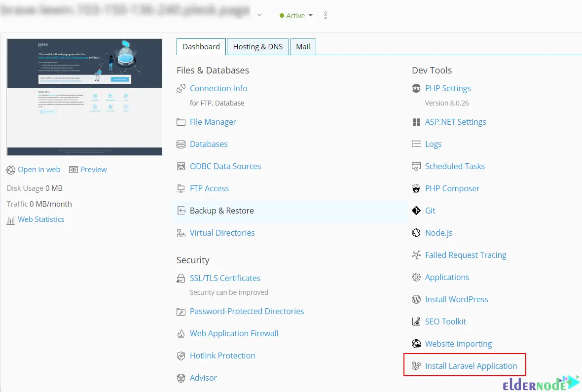Image resolution: width=582 pixels, height=392 pixels.
Task: Switch to the Hosting & DNS tab
Action: click(x=257, y=47)
